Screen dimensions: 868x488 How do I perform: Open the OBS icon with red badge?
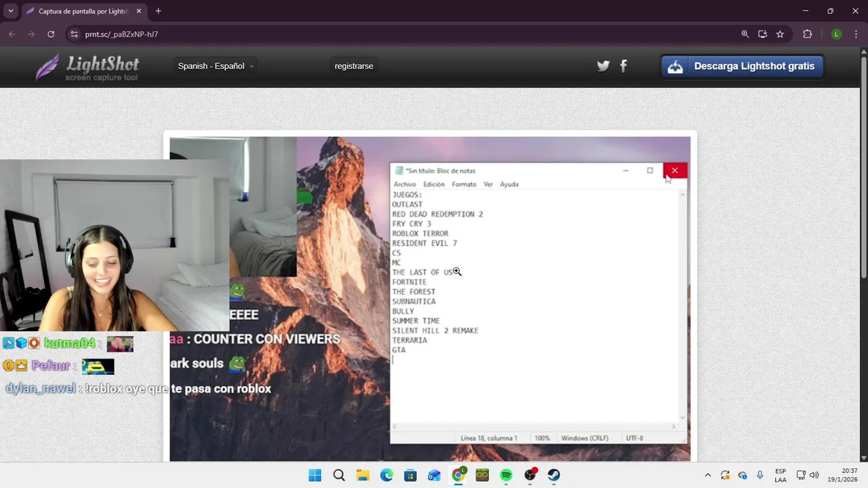click(x=530, y=475)
